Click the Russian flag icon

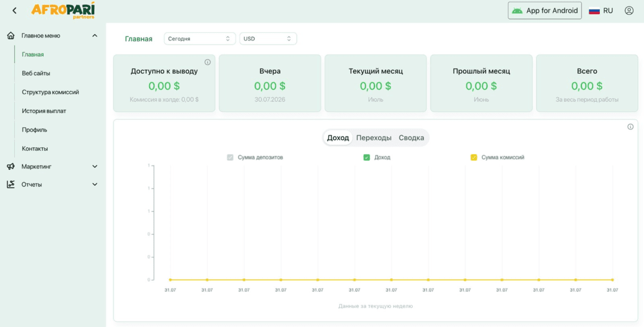pyautogui.click(x=594, y=11)
